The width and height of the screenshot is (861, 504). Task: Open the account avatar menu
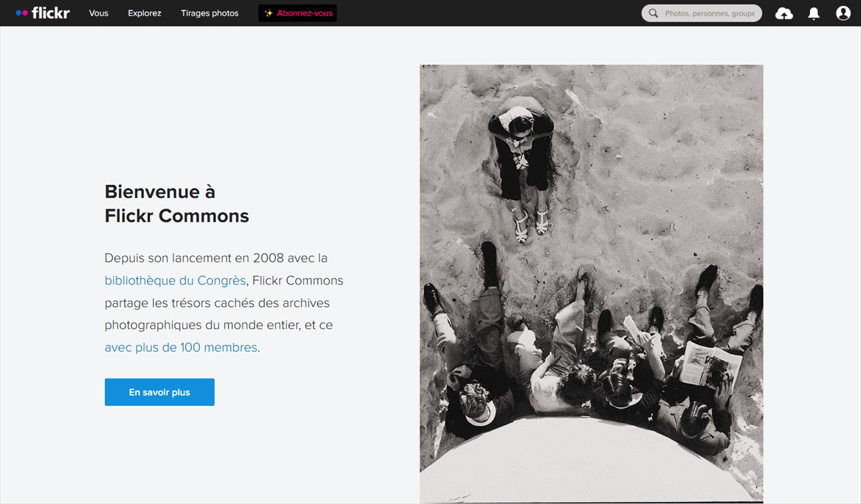pyautogui.click(x=843, y=13)
